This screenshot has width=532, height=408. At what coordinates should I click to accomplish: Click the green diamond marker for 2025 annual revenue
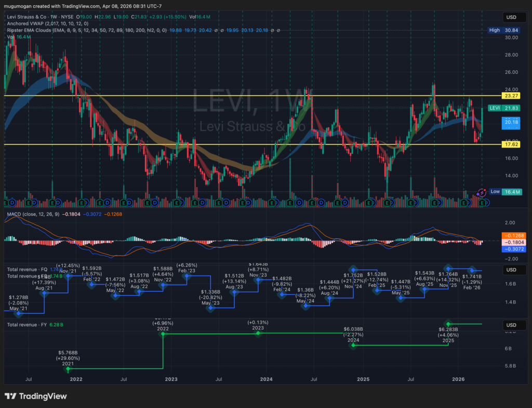click(448, 324)
